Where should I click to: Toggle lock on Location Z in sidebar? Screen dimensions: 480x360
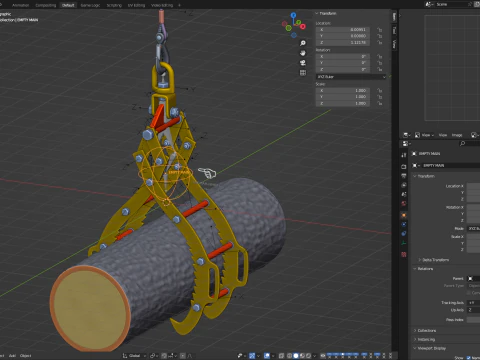coord(380,42)
